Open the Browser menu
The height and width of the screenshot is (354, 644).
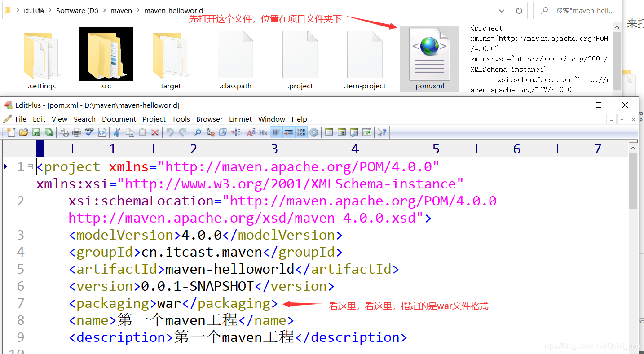coord(209,119)
